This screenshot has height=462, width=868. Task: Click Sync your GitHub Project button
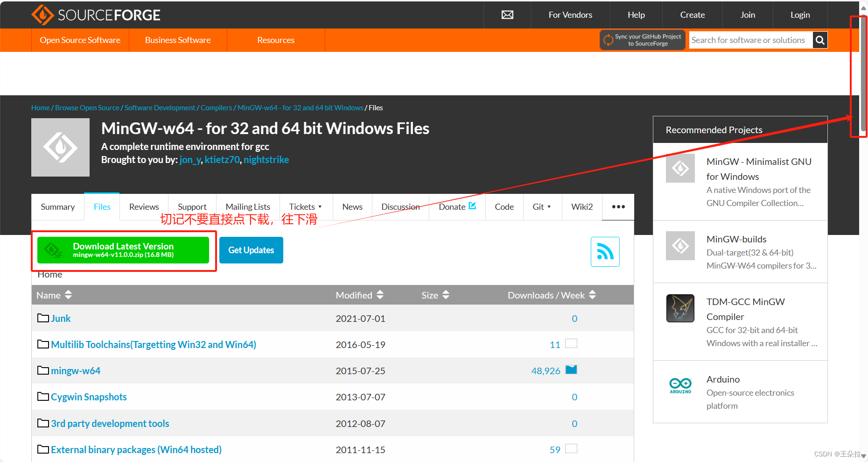643,40
